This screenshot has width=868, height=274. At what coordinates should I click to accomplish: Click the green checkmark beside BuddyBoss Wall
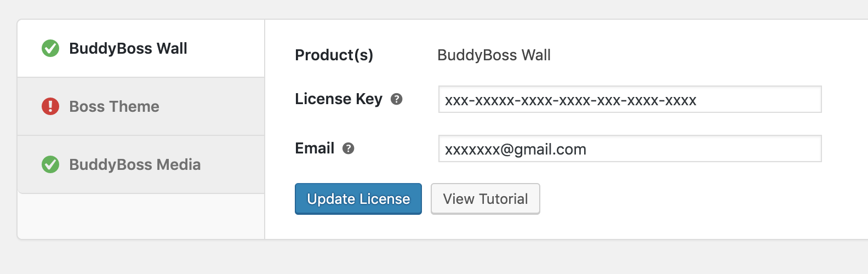50,48
